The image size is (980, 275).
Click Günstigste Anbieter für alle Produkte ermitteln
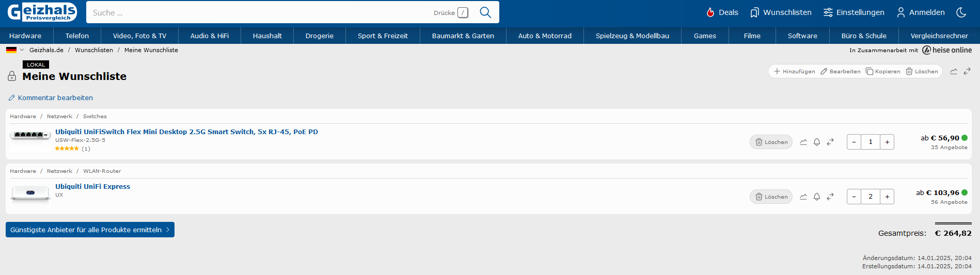pos(90,230)
